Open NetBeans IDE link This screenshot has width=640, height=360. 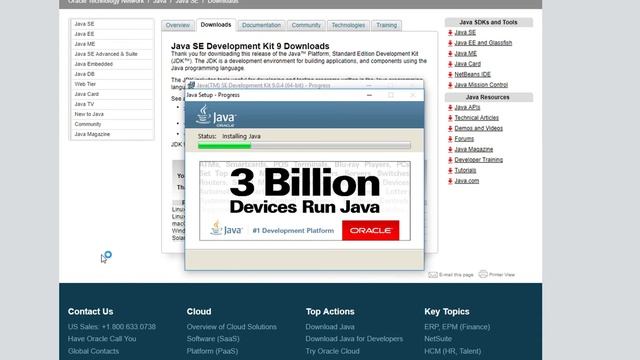472,75
